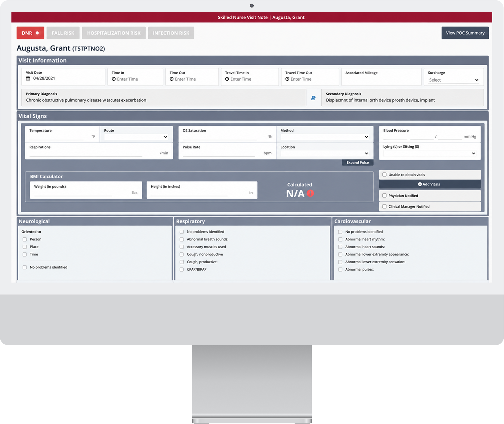Click the Primary Diagnosis field
The height and width of the screenshot is (424, 504).
[164, 97]
